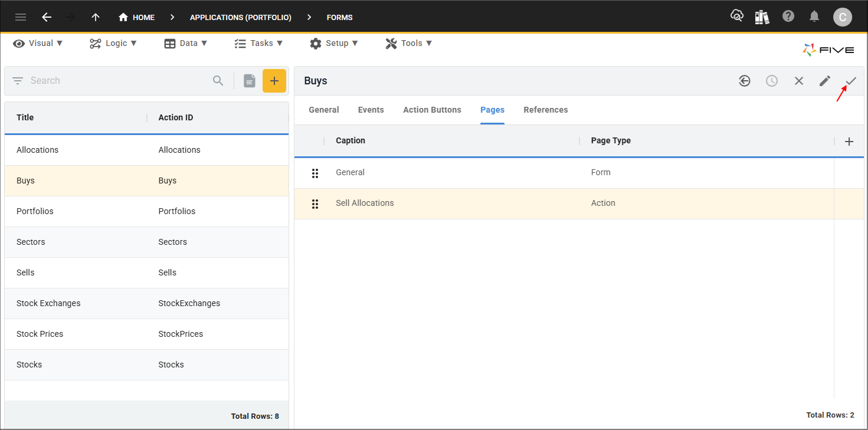Click the Caption column header
Screen dimensions: 868x430
351,140
